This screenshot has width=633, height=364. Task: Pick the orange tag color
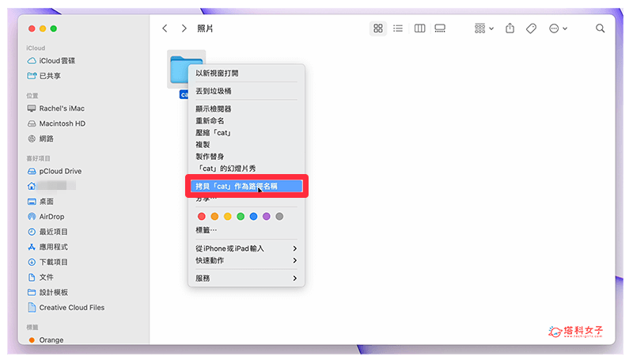pos(214,216)
